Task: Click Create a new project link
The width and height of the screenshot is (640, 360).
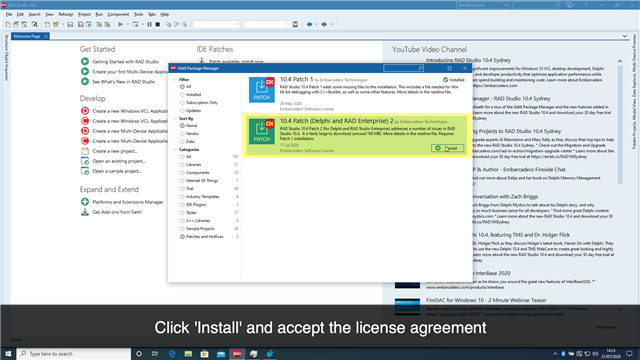Action: pos(115,151)
